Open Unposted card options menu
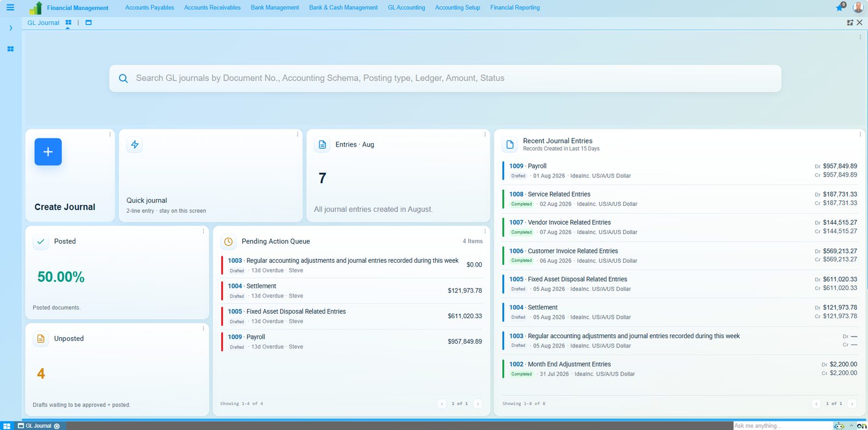The image size is (868, 430). [x=203, y=328]
